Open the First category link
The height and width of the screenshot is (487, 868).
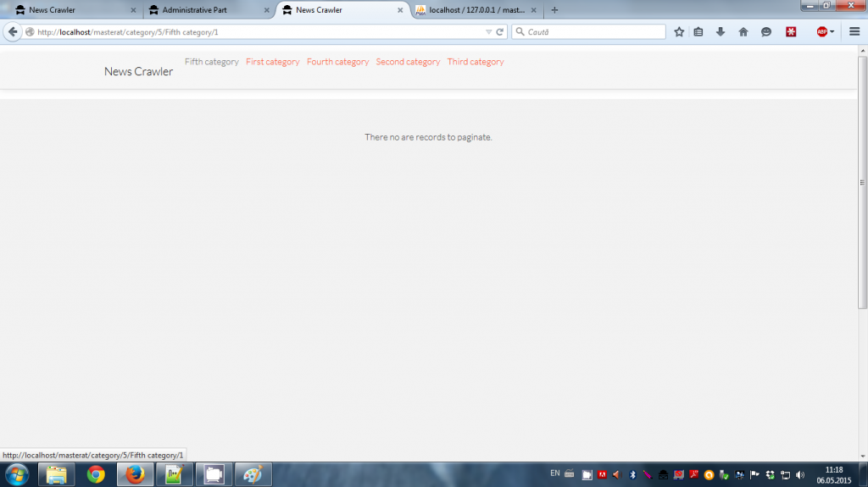272,62
